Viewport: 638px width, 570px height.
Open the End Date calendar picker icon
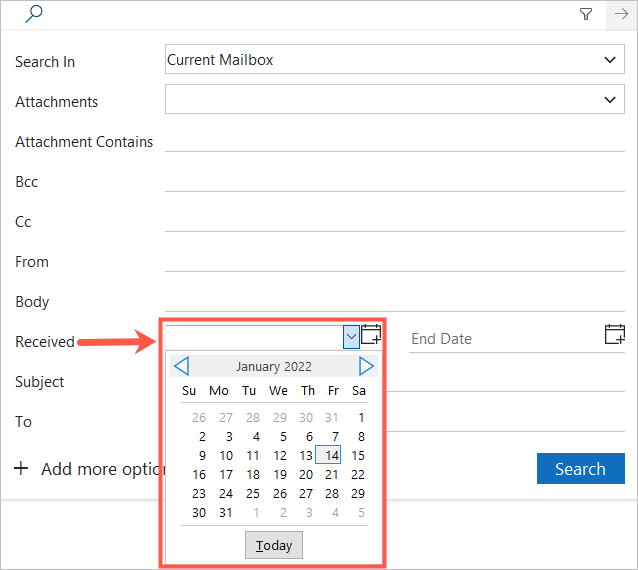pyautogui.click(x=615, y=335)
